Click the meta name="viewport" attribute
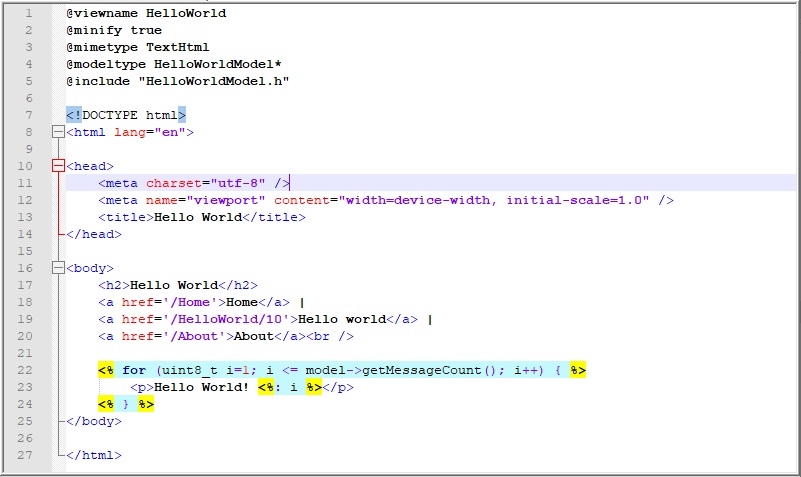 click(x=206, y=200)
